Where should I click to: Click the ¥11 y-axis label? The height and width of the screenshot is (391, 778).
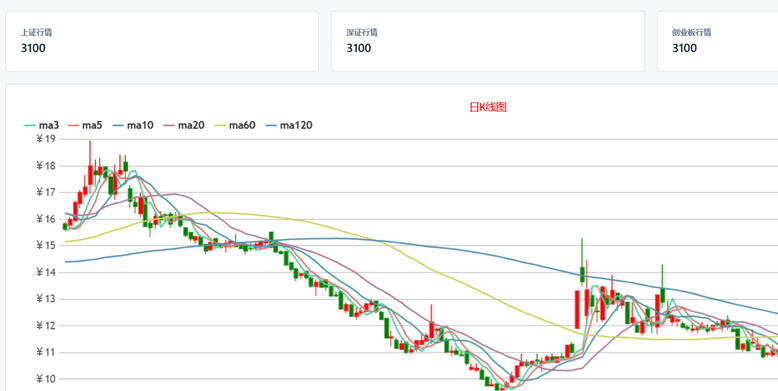(x=47, y=353)
